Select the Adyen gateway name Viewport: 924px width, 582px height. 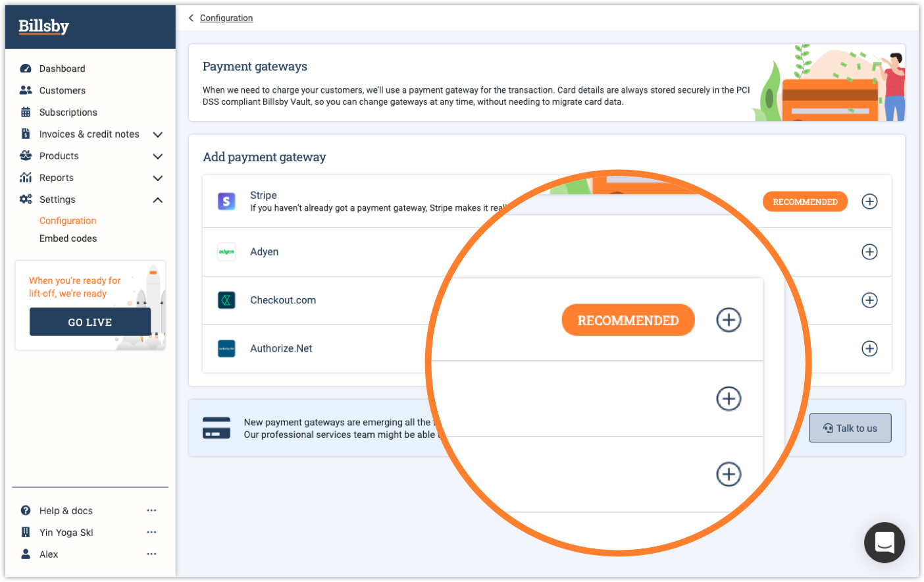(264, 251)
